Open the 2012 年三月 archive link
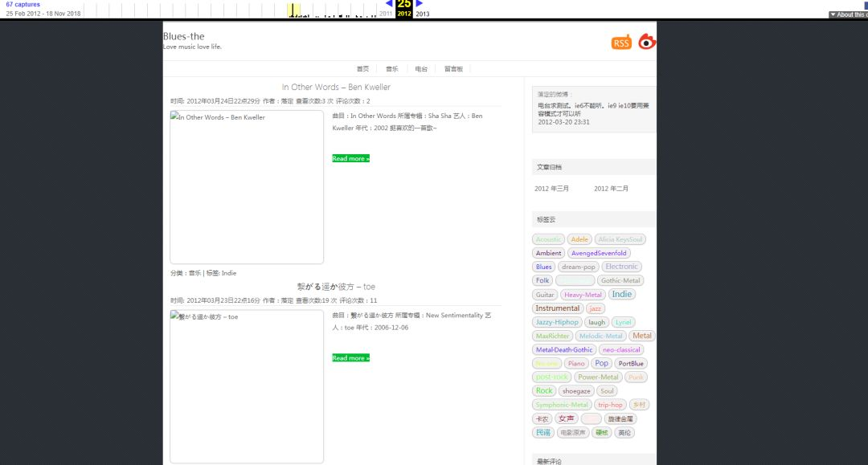This screenshot has height=465, width=868. [551, 189]
